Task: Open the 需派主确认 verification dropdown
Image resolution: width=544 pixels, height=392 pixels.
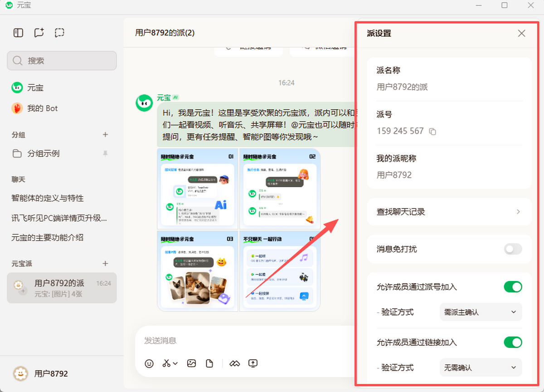Action: tap(481, 312)
